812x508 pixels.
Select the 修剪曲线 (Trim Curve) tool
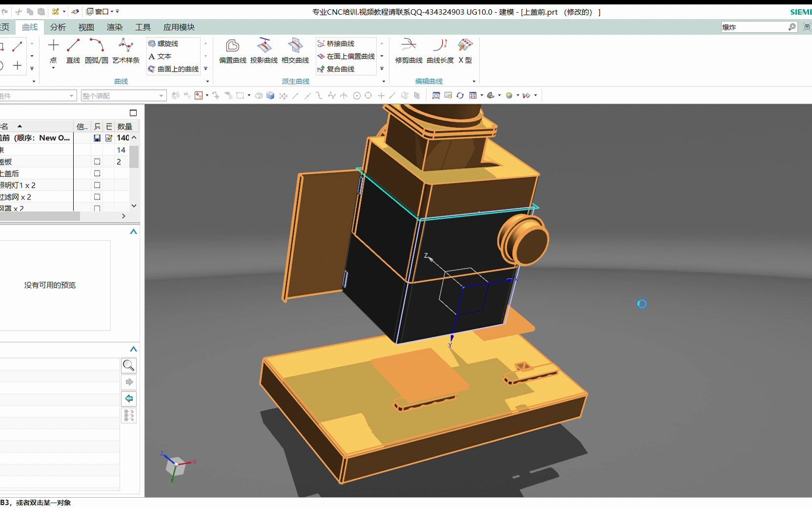tap(409, 51)
